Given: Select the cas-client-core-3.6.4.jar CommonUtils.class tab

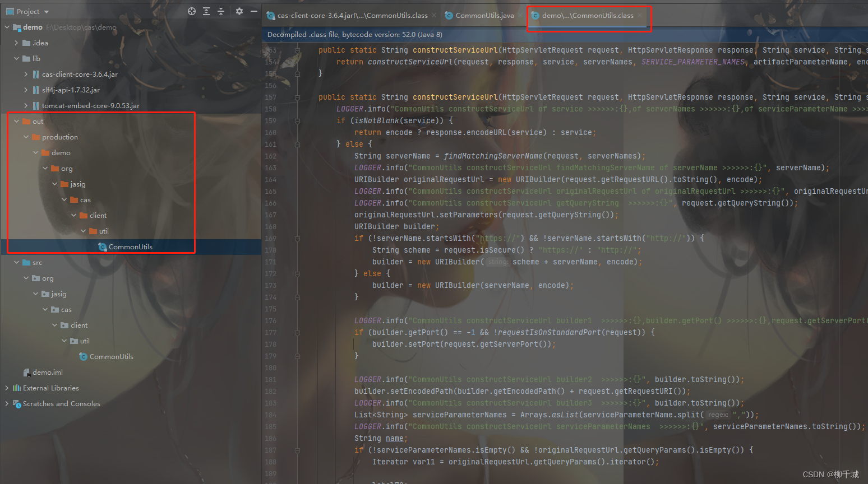Looking at the screenshot, I should click(x=349, y=15).
